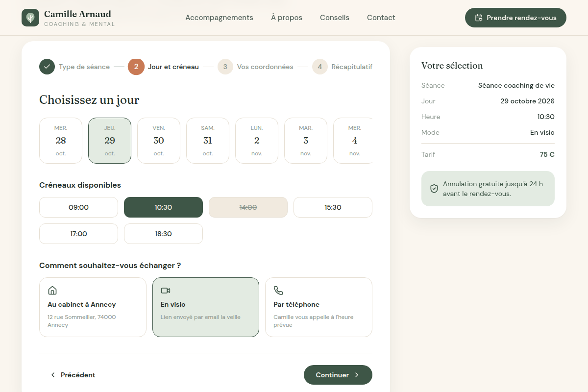The image size is (588, 392).
Task: Select the En visio exchange option
Action: tap(206, 307)
